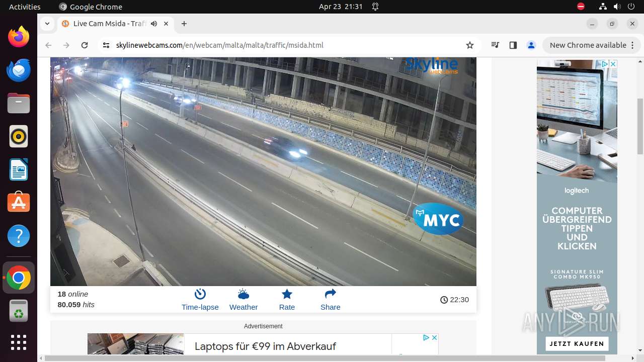The width and height of the screenshot is (644, 362).
Task: Open the Help icon in dock
Action: [x=19, y=236]
